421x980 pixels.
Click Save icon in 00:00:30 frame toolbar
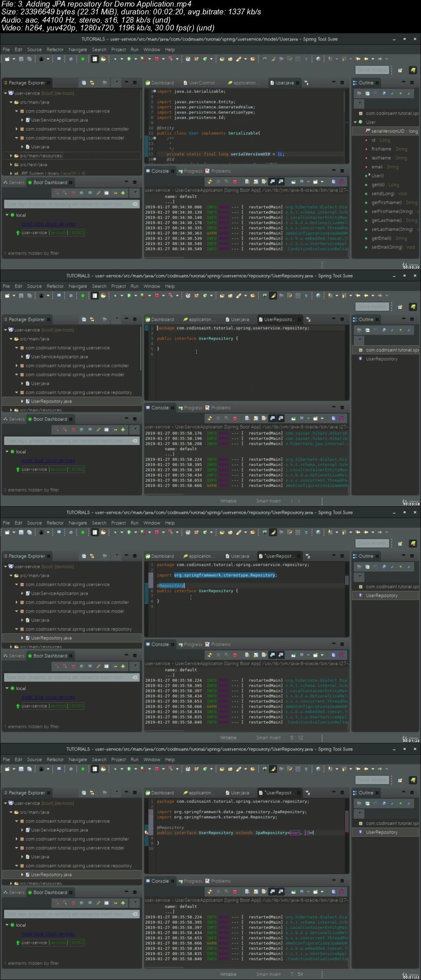(21, 59)
